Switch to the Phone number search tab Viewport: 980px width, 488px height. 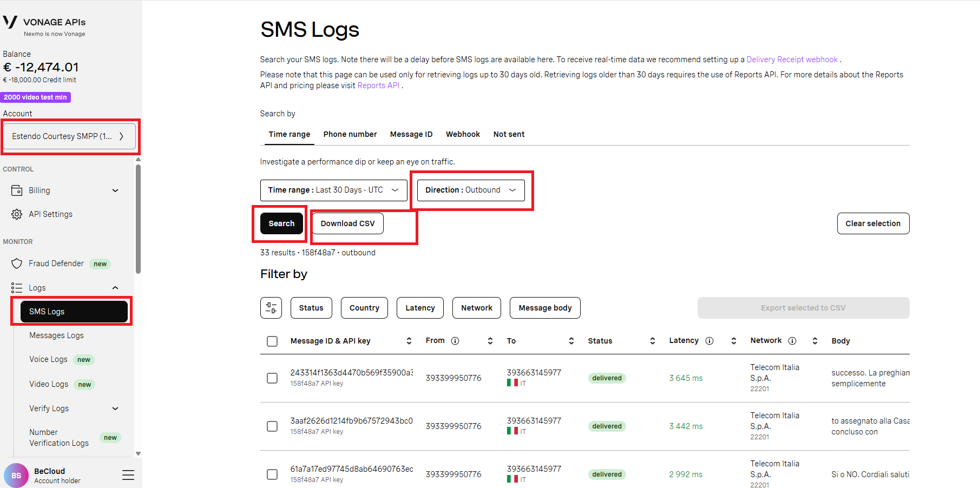350,134
